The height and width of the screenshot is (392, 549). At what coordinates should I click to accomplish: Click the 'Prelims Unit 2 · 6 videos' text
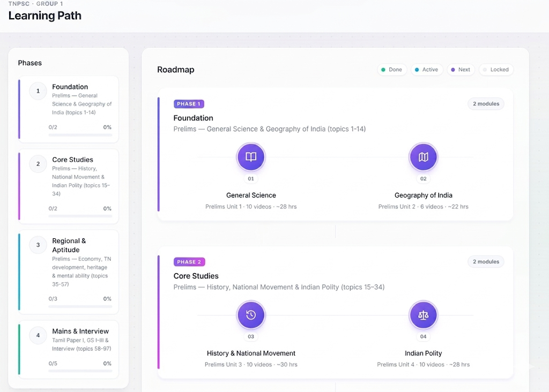click(x=411, y=207)
